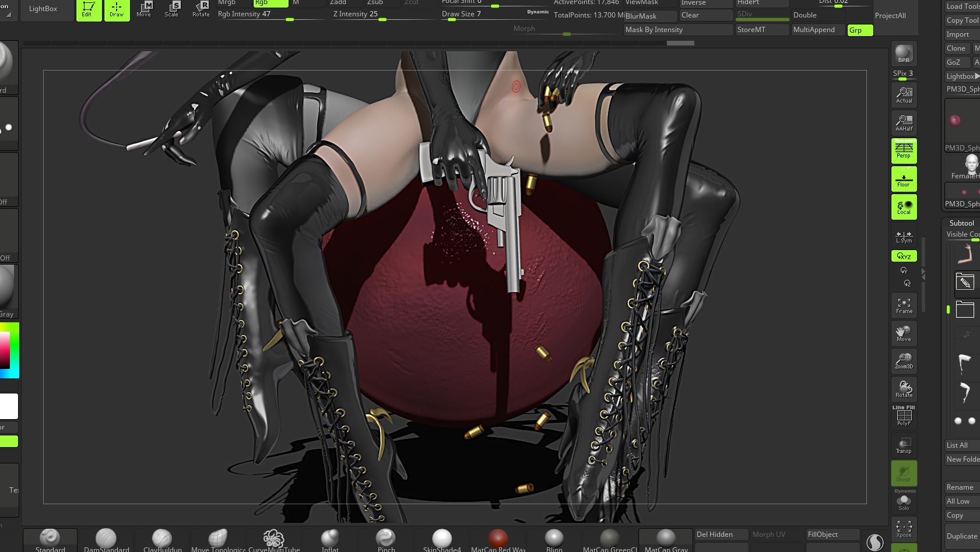Image resolution: width=980 pixels, height=552 pixels.
Task: Toggle PolyF line fill display
Action: click(904, 416)
